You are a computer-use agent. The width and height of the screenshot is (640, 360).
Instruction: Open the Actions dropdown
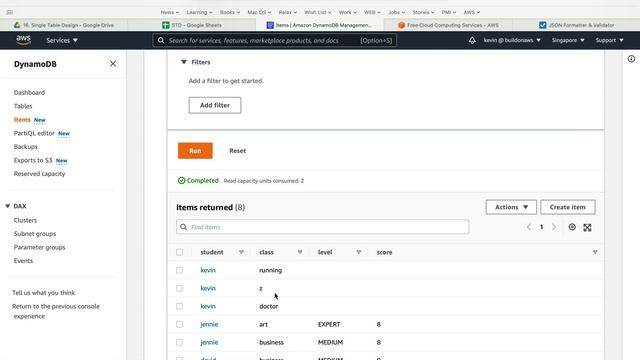511,207
